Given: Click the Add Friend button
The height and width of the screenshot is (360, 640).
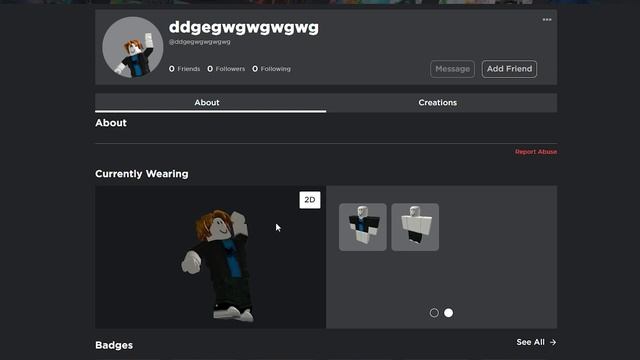Looking at the screenshot, I should [x=509, y=69].
